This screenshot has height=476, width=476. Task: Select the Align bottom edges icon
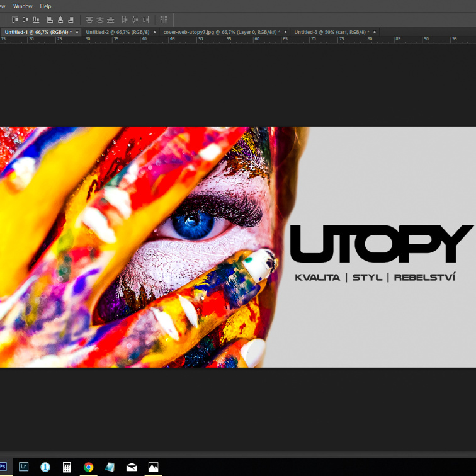tap(36, 20)
